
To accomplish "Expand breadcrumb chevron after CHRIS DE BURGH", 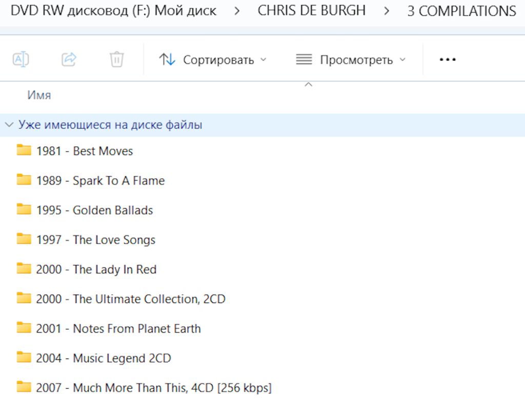I will click(387, 11).
